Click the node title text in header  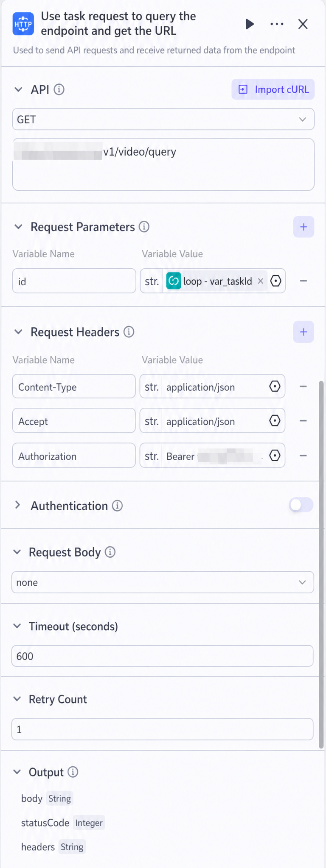point(118,23)
